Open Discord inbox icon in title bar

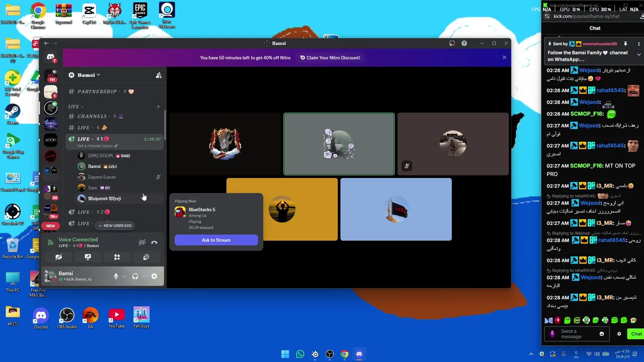(x=452, y=43)
